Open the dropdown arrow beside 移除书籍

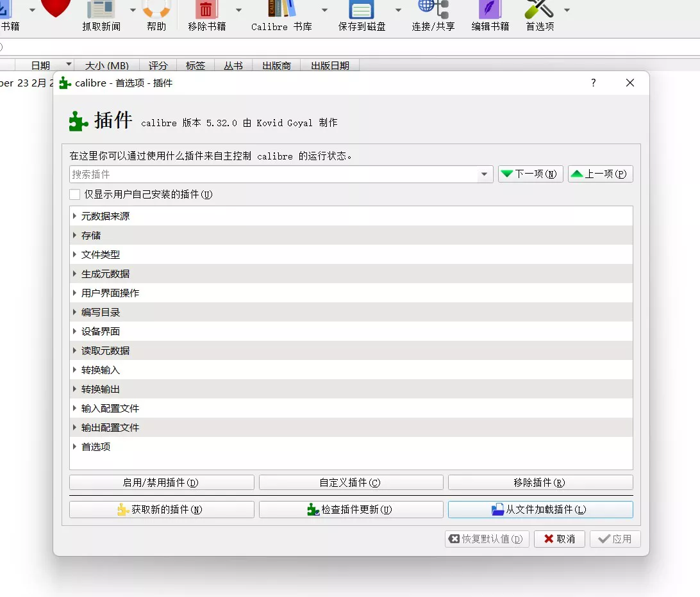pyautogui.click(x=239, y=10)
